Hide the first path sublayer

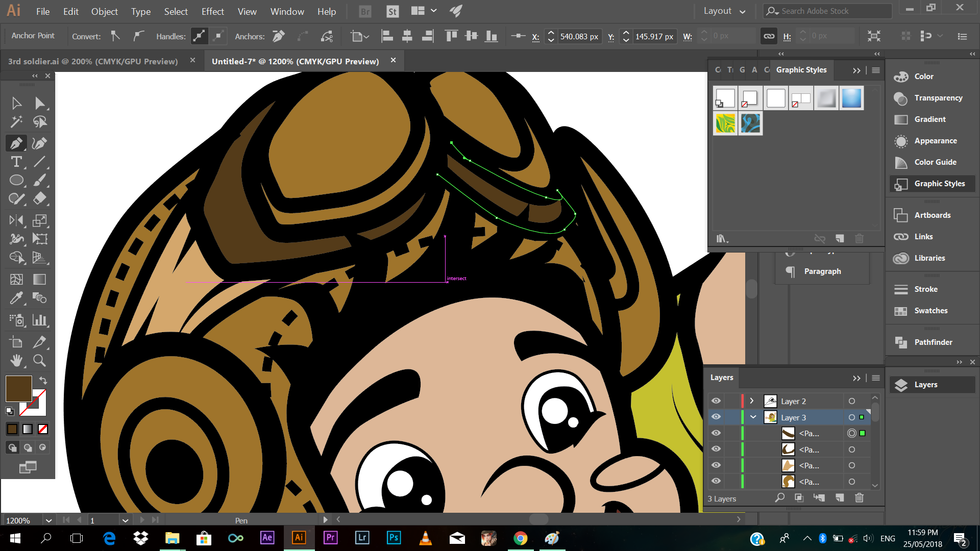click(716, 433)
